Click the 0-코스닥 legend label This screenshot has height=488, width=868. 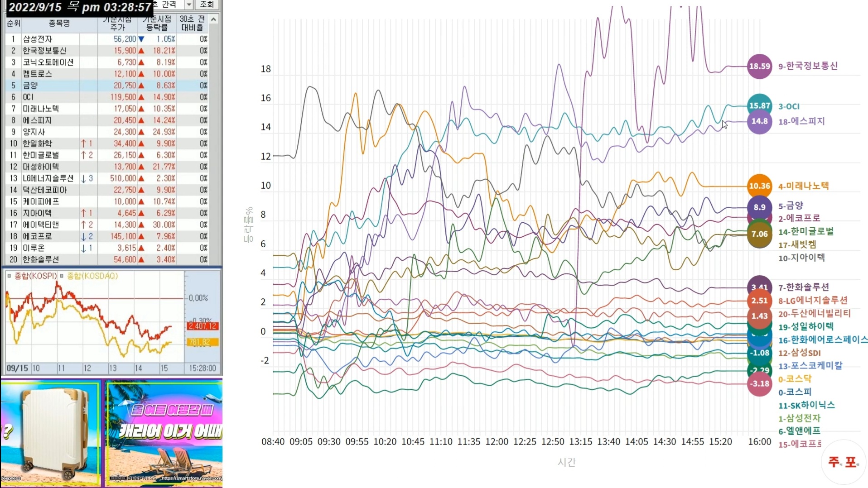click(x=795, y=379)
